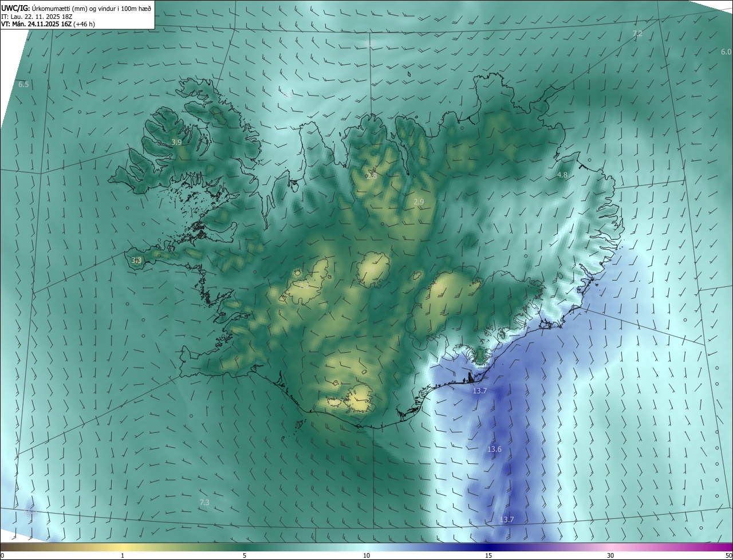Click the Hofsjökull glacier outline
The width and height of the screenshot is (733, 560).
(373, 269)
